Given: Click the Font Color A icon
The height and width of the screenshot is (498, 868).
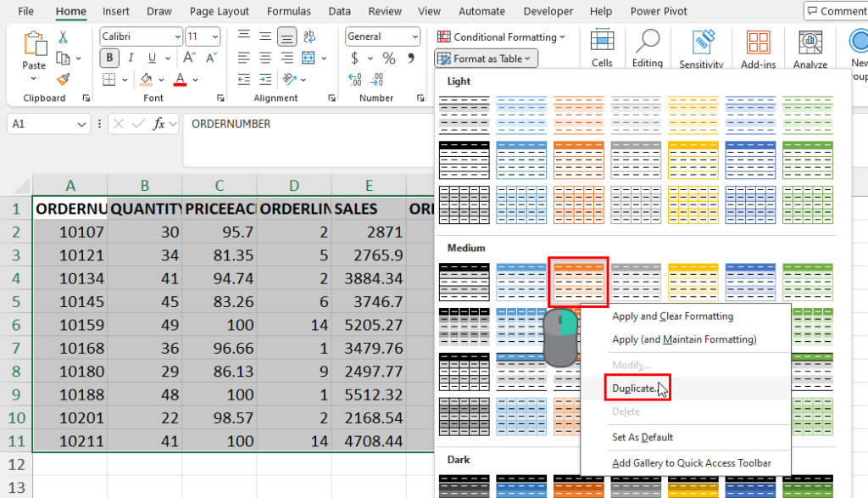Looking at the screenshot, I should tap(180, 80).
